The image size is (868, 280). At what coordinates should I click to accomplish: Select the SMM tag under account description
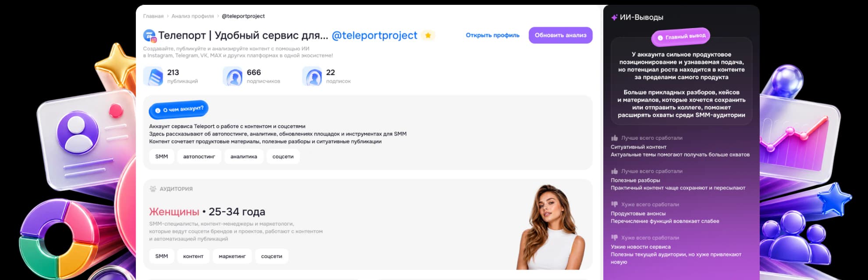[x=161, y=156]
